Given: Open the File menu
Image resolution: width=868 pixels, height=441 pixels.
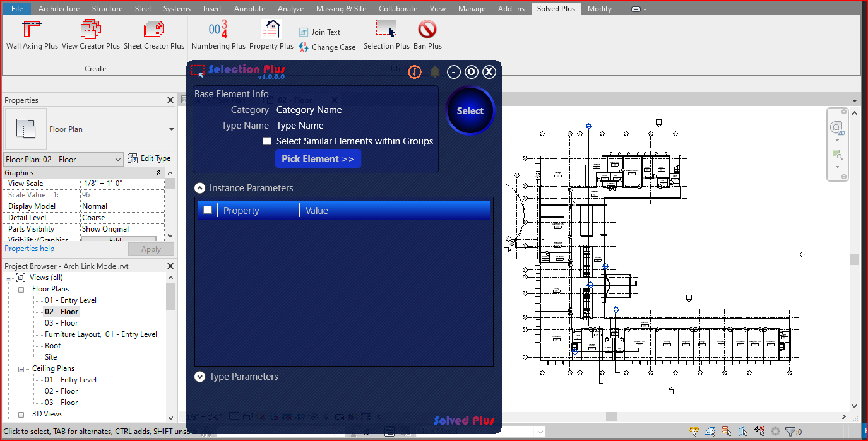Looking at the screenshot, I should click(x=17, y=9).
